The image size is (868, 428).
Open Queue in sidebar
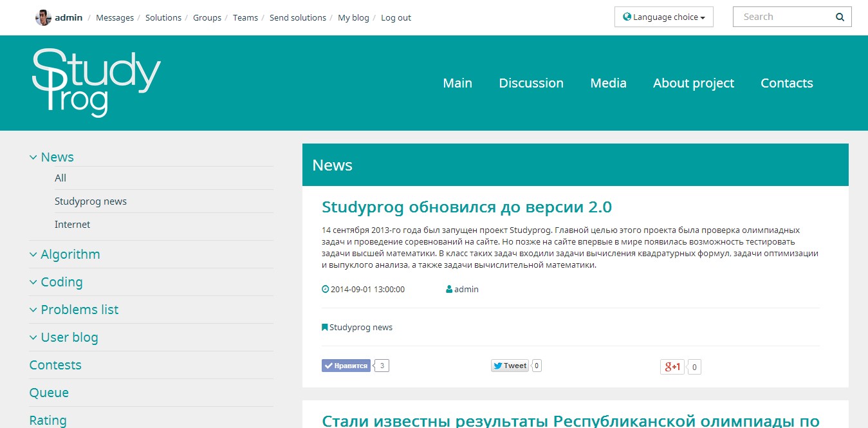pyautogui.click(x=49, y=393)
